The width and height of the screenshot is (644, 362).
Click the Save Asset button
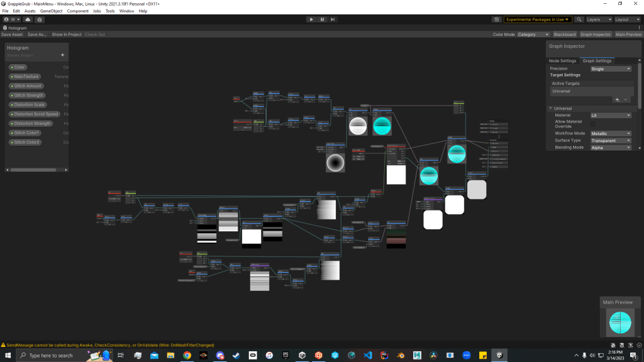coord(12,35)
